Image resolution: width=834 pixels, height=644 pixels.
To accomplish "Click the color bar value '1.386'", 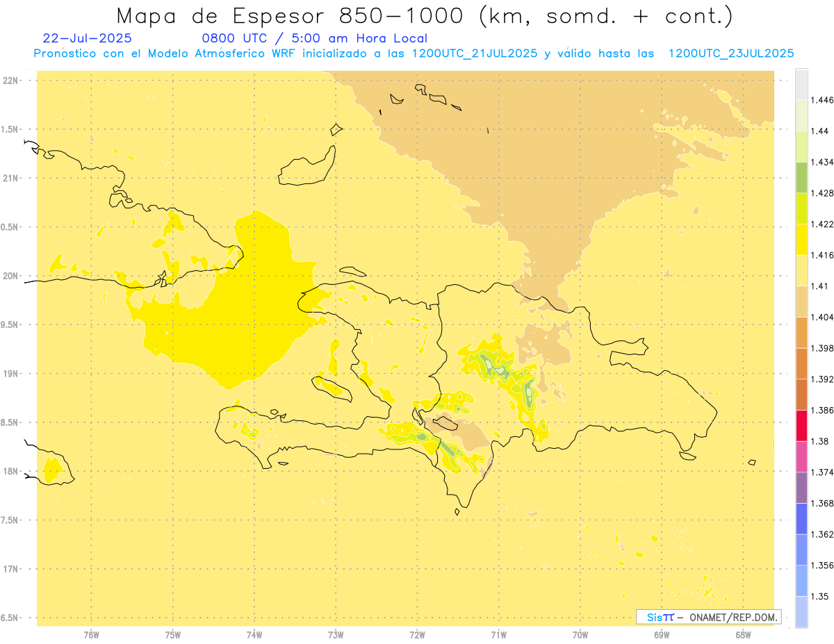I will [x=824, y=410].
